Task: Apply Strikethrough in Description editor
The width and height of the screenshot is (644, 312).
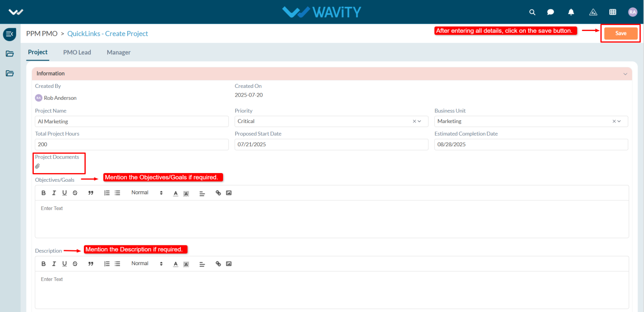Action: (75, 264)
